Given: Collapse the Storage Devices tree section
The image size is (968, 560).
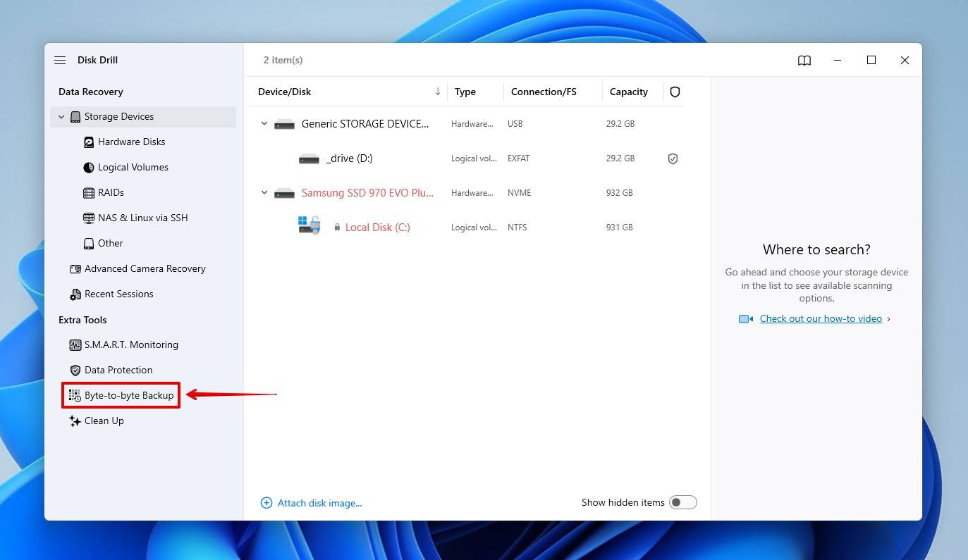Looking at the screenshot, I should click(61, 117).
